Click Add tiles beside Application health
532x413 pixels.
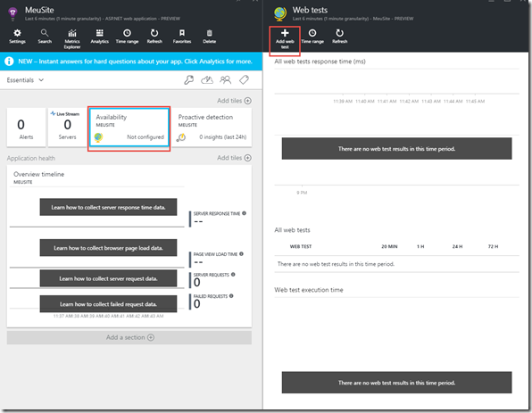point(234,158)
